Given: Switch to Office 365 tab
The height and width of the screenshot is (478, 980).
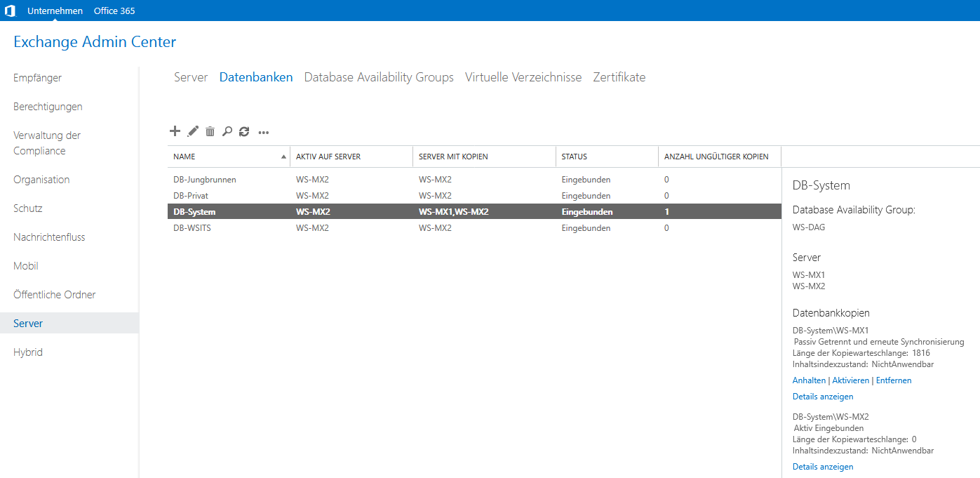Looking at the screenshot, I should [114, 11].
